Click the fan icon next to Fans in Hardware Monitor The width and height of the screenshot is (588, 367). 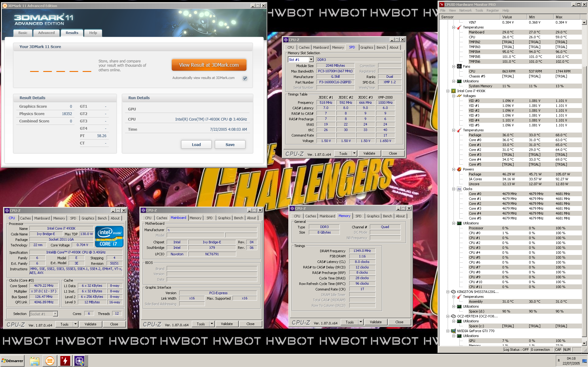[459, 66]
